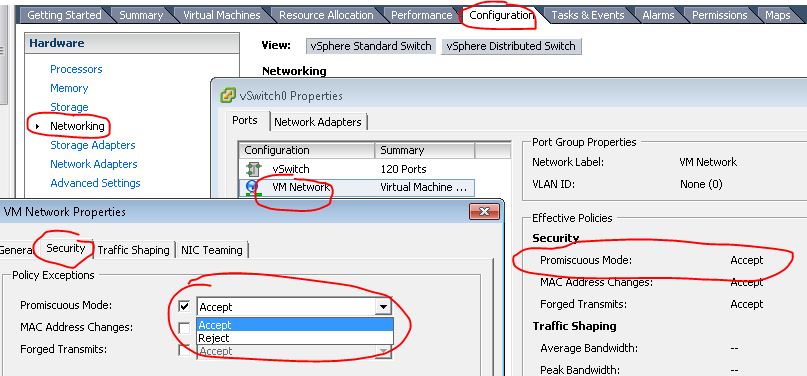The width and height of the screenshot is (807, 376).
Task: Enable the MAC Address Changes checkbox
Action: click(184, 328)
